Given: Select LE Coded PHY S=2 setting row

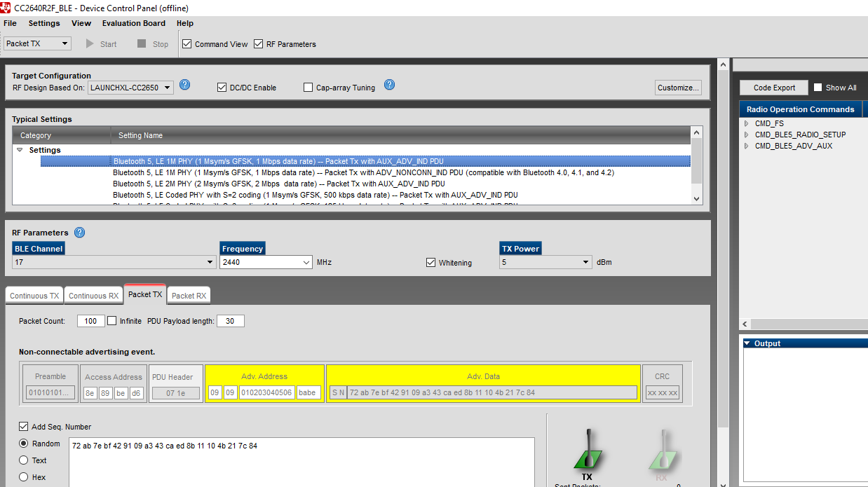Looking at the screenshot, I should (366, 195).
